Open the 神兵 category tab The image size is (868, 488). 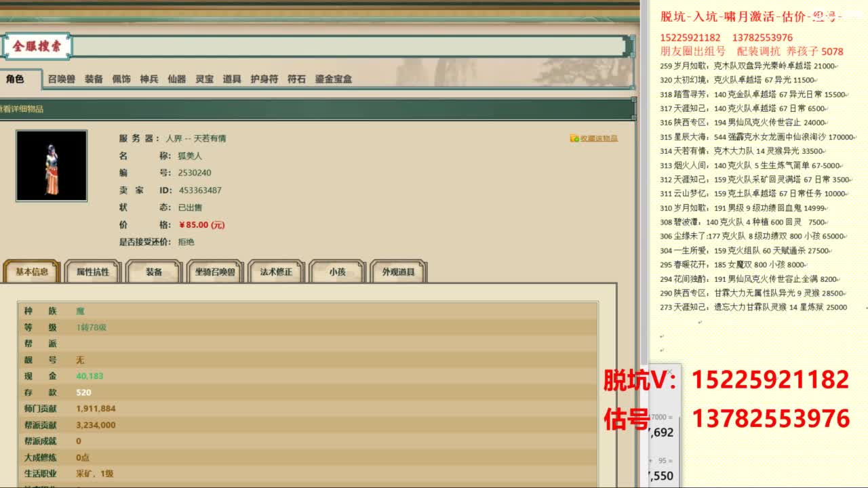point(149,79)
